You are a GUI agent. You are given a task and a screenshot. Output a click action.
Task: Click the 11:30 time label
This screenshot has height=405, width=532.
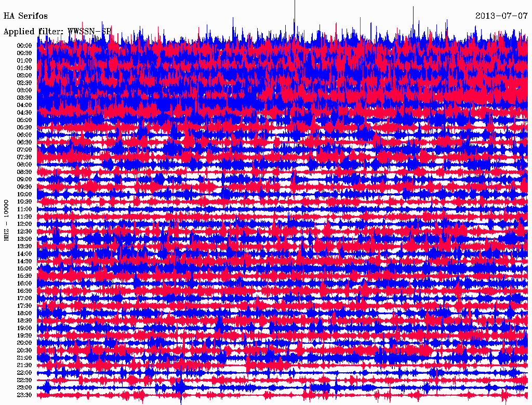point(24,217)
